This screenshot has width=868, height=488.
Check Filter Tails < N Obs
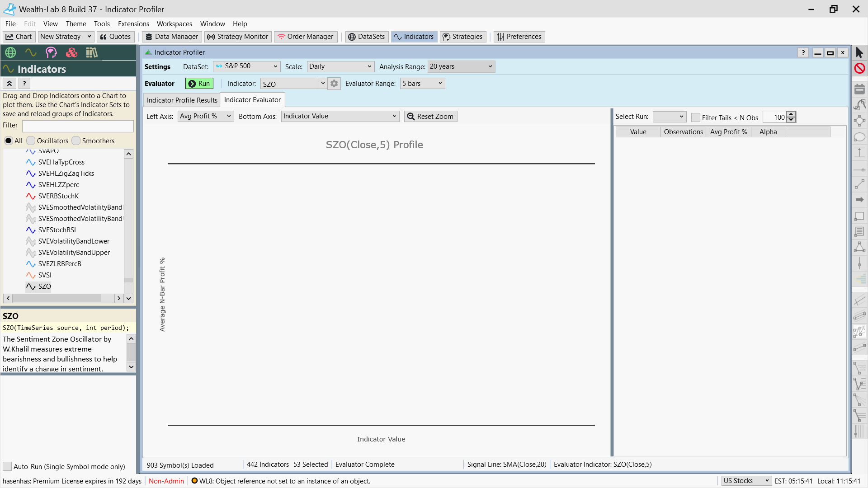click(696, 117)
